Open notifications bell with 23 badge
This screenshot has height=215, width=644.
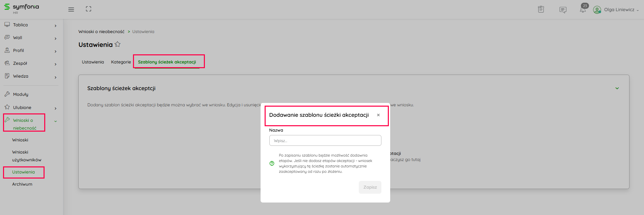(x=583, y=9)
